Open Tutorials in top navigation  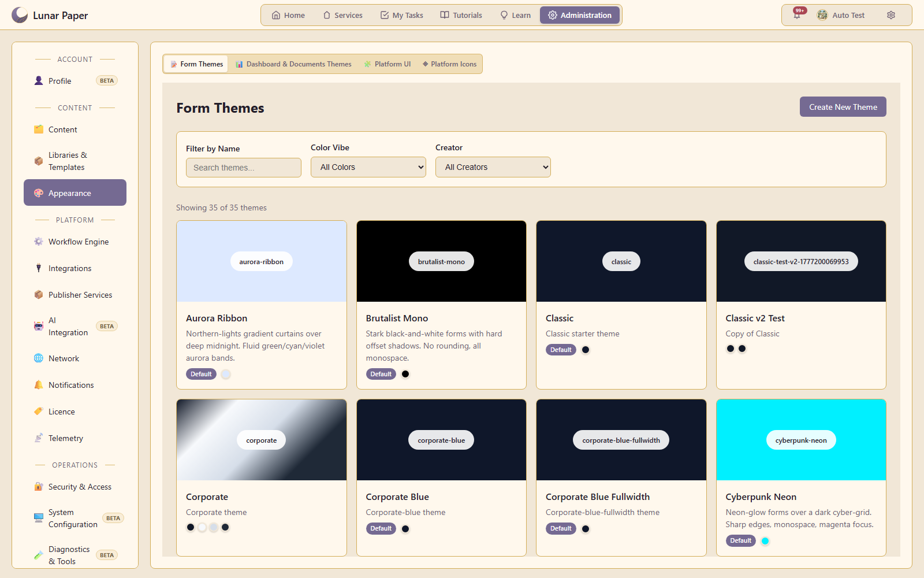coord(461,15)
